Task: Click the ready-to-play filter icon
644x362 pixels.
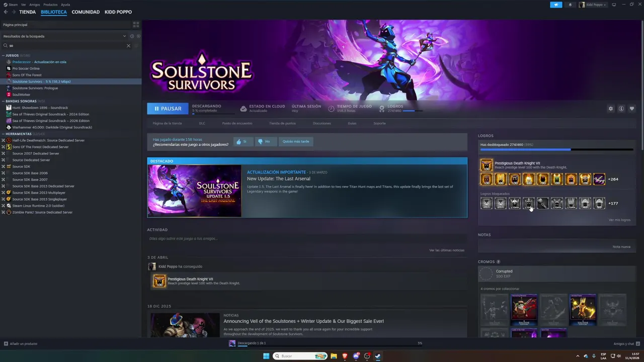Action: (138, 36)
